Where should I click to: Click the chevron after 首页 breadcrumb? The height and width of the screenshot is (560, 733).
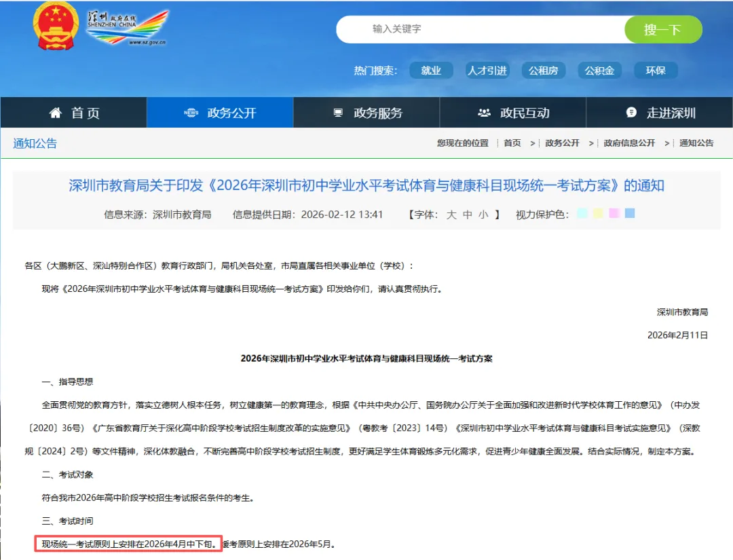(x=531, y=143)
